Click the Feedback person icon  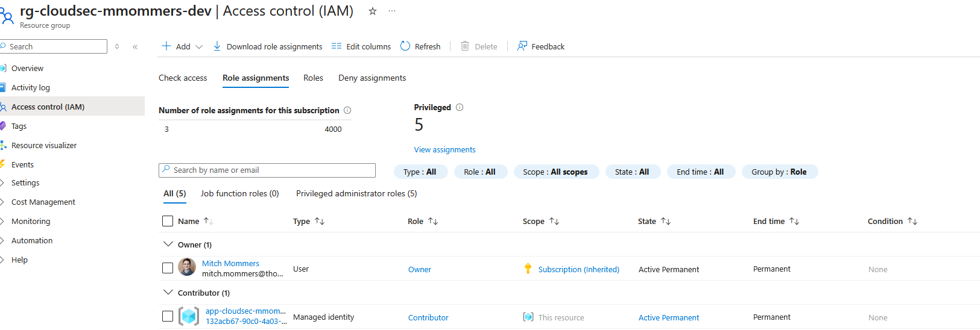point(522,46)
